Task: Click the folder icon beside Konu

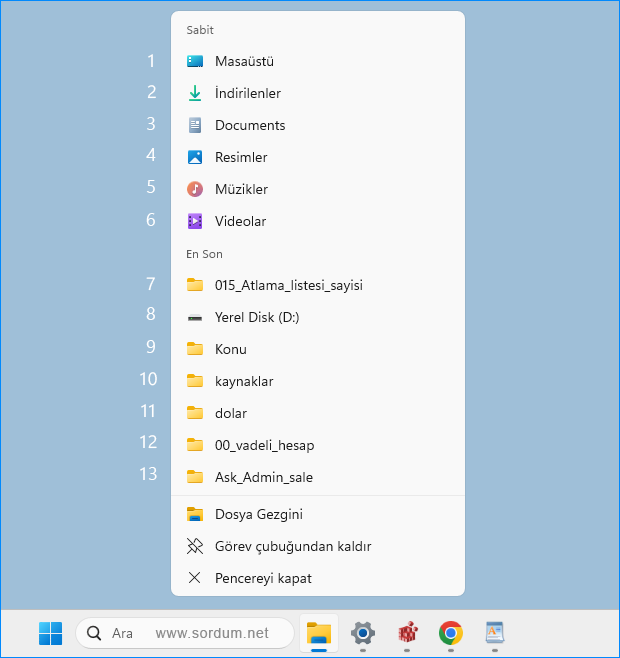Action: (x=195, y=349)
